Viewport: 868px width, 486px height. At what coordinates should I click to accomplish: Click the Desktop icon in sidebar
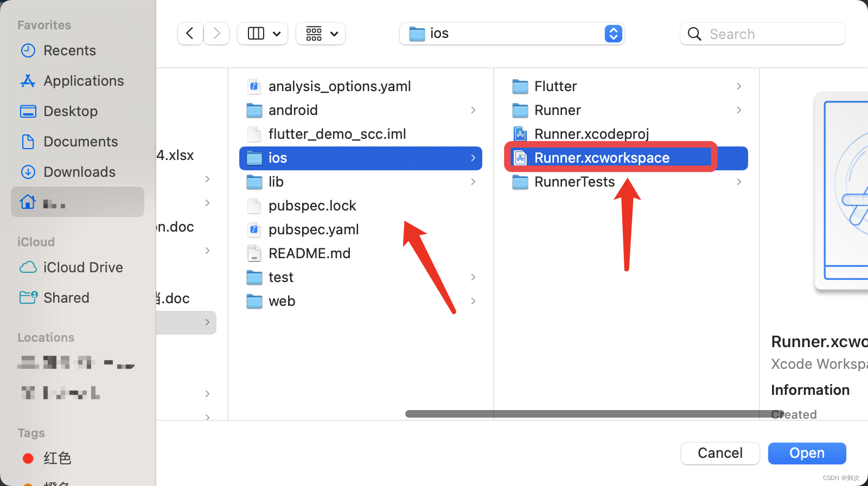[28, 111]
